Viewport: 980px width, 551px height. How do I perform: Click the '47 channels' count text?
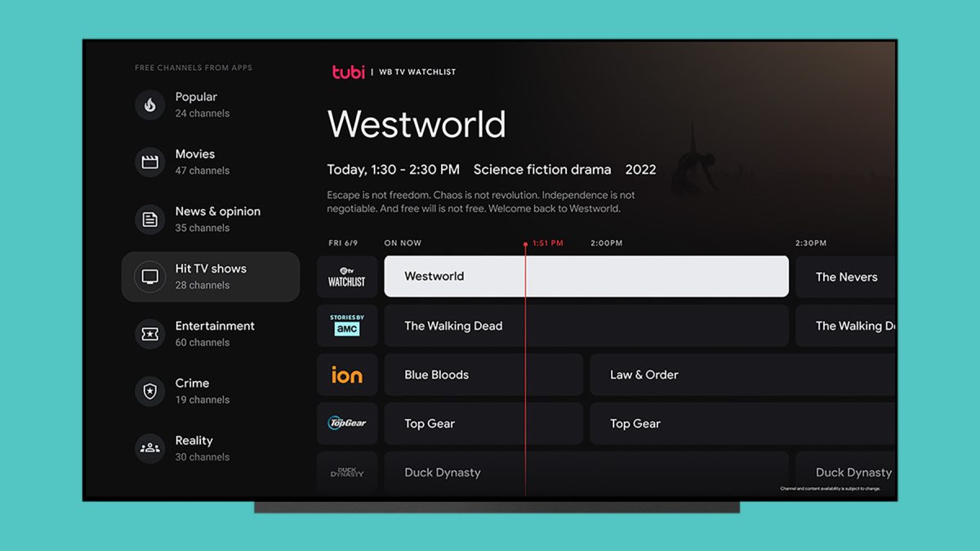coord(202,171)
